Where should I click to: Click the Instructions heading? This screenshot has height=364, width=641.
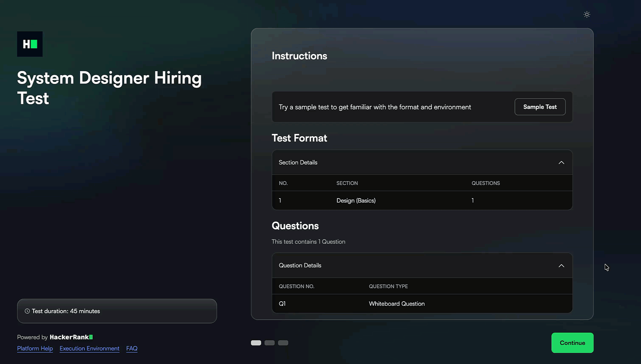pyautogui.click(x=299, y=56)
